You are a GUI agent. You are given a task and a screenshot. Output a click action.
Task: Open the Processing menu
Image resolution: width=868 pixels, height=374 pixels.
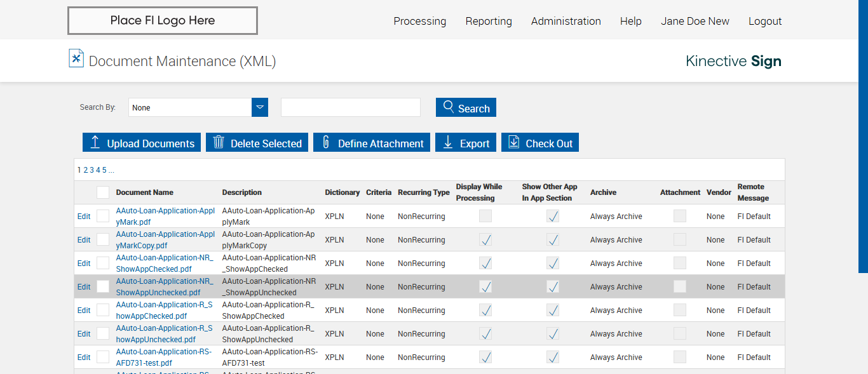tap(419, 21)
